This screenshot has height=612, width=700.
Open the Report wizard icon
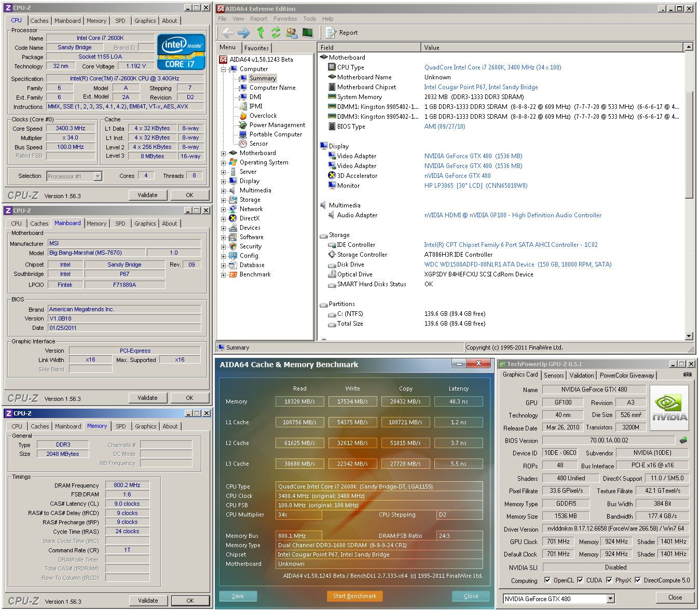click(331, 33)
